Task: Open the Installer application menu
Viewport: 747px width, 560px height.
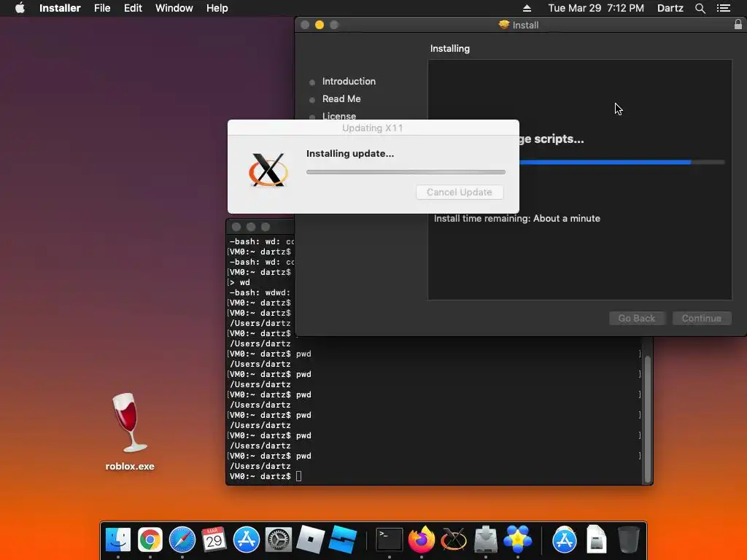Action: point(60,8)
